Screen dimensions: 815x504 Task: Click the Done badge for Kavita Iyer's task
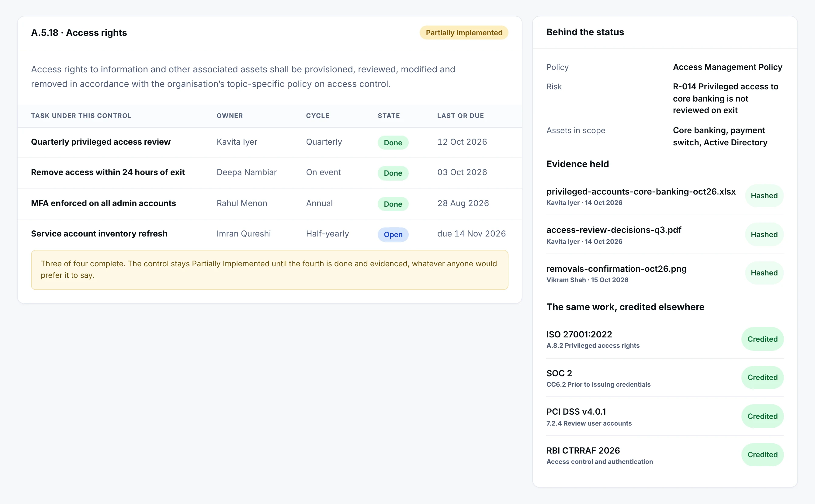coord(393,143)
